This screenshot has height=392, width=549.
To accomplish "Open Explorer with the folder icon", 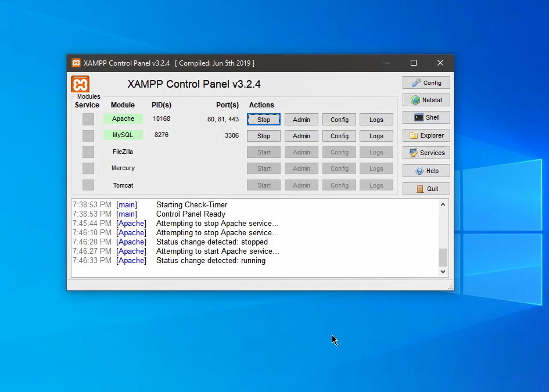I will click(426, 135).
